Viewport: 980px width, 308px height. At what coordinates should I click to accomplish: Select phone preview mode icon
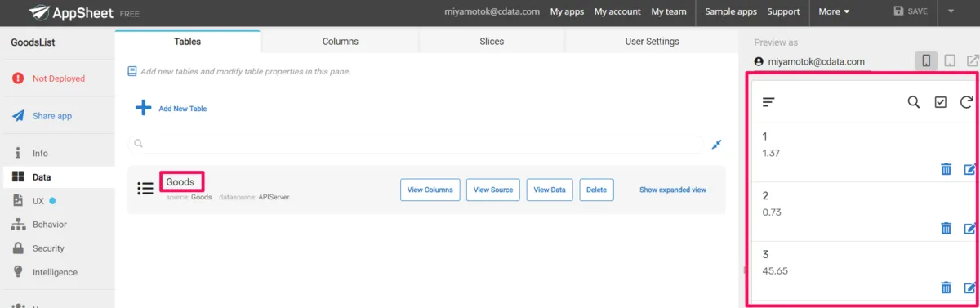[926, 60]
